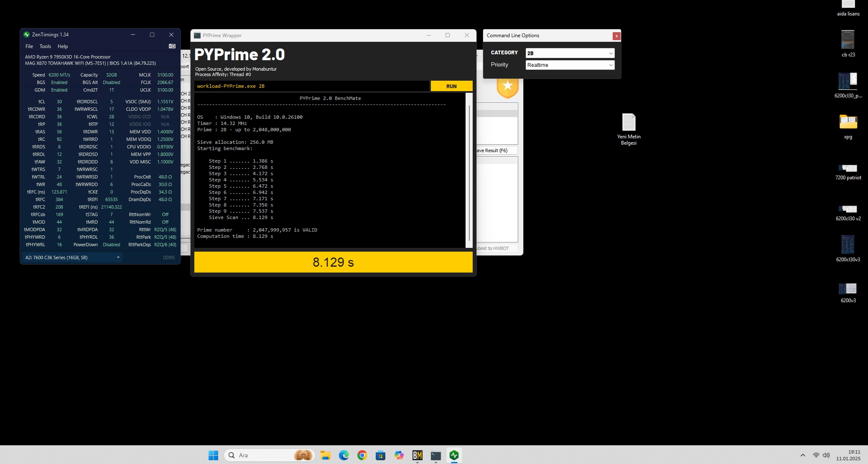Expand the A2: 7600 C36 Series module dropdown

point(72,257)
